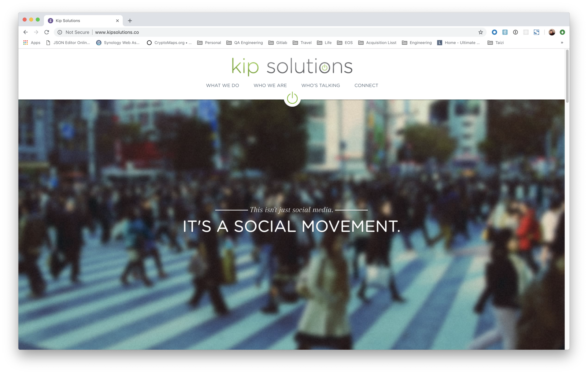Open the WHO'S TALKING menu item
This screenshot has height=374, width=588.
point(320,85)
